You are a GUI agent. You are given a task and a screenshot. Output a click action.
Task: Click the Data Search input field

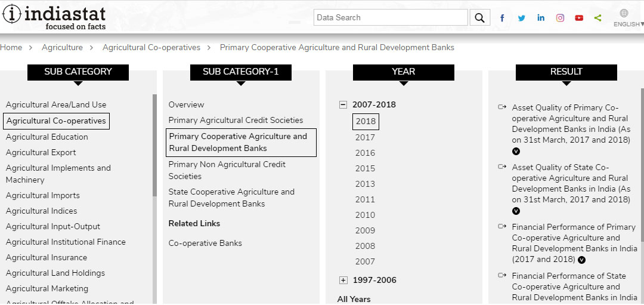pyautogui.click(x=391, y=18)
